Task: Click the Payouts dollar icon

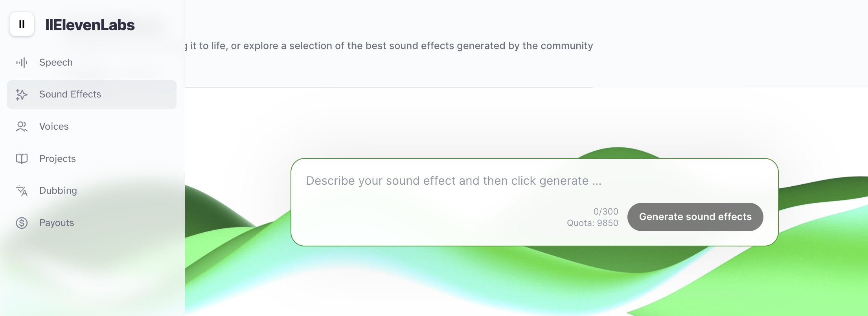Action: pyautogui.click(x=22, y=223)
